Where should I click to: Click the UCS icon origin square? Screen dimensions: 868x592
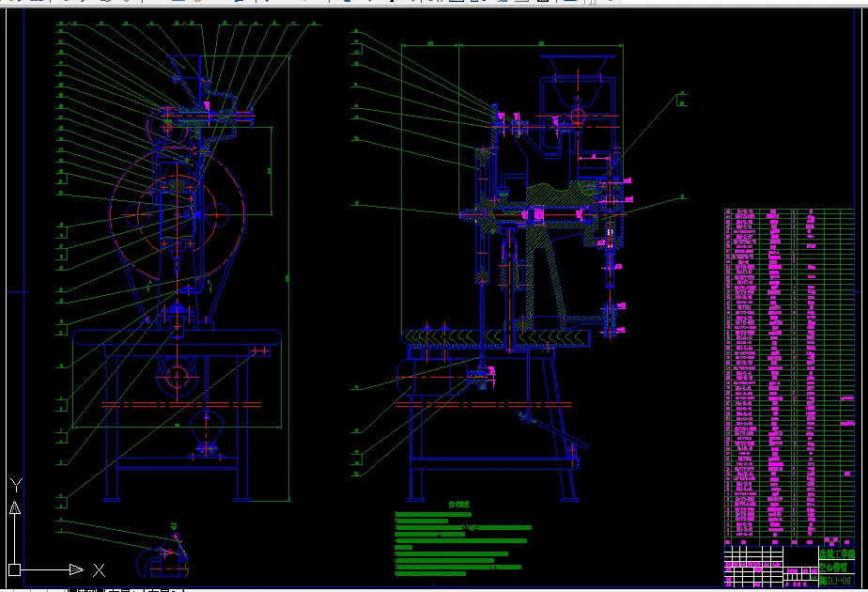tap(15, 569)
